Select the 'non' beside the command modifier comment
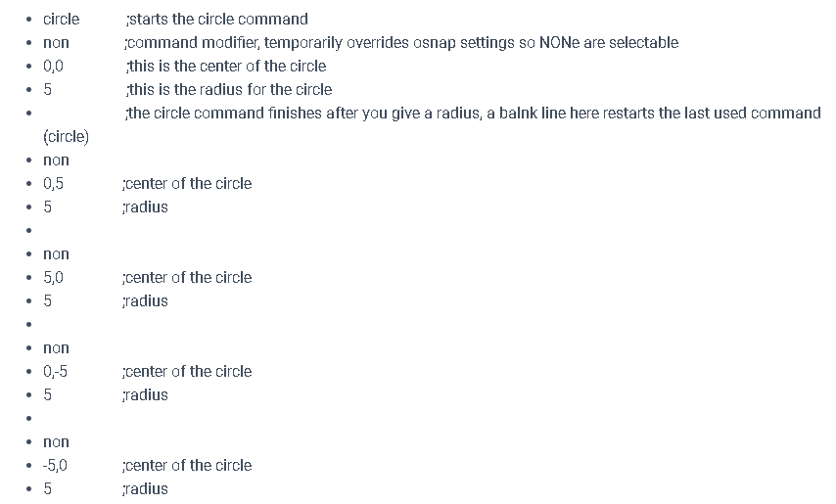 tap(56, 43)
